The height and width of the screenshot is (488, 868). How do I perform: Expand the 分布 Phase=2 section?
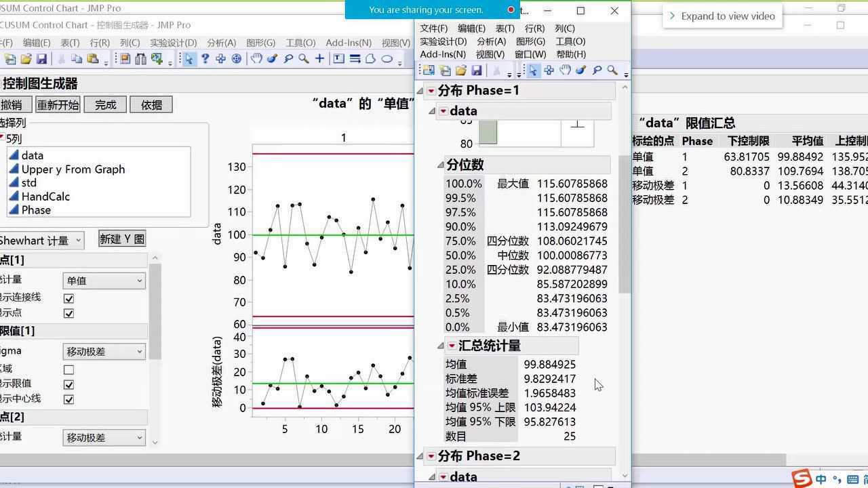point(431,455)
